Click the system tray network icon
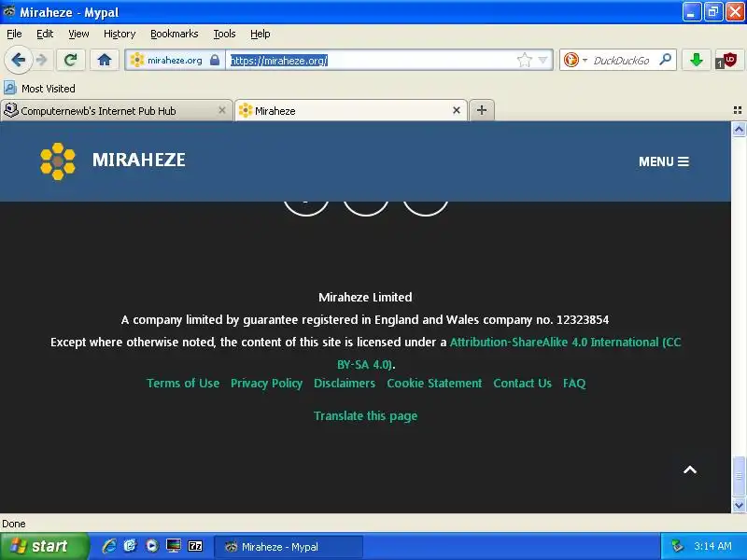This screenshot has height=560, width=747. [x=676, y=546]
